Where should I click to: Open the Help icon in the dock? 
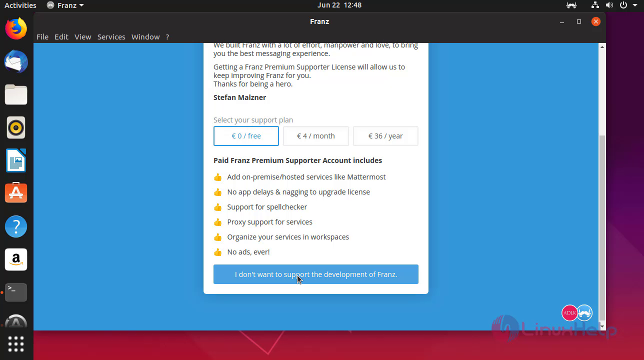16,226
